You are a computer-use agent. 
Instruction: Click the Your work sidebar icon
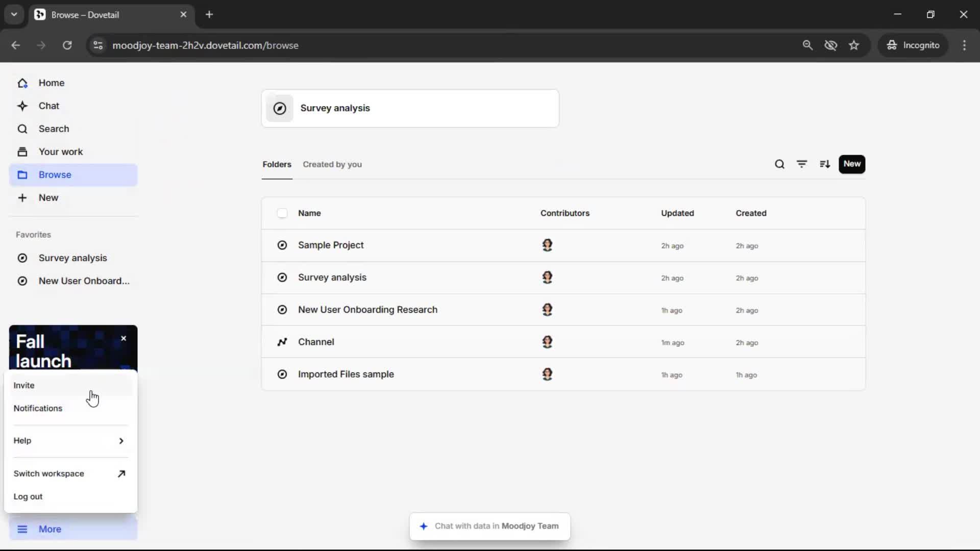(22, 152)
